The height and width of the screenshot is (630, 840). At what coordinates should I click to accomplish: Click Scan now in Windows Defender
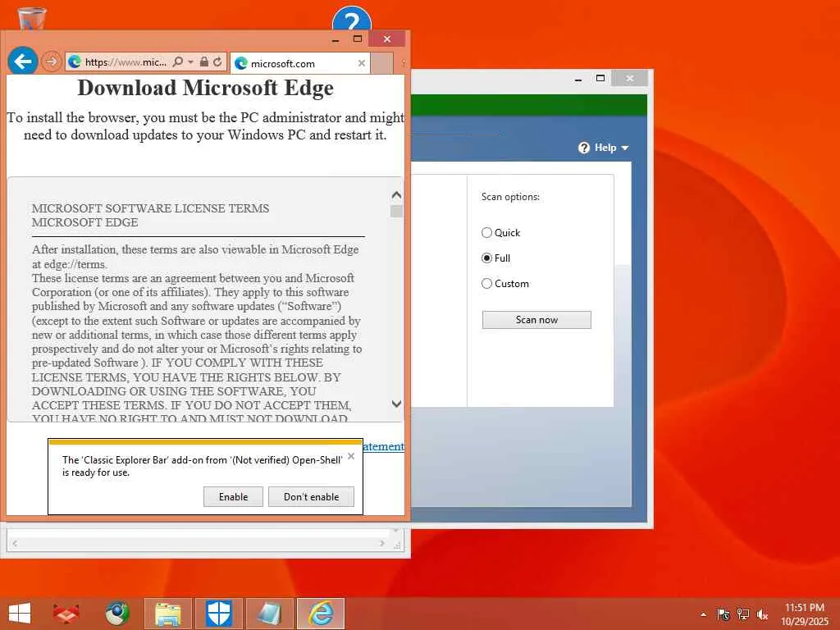[x=536, y=320]
